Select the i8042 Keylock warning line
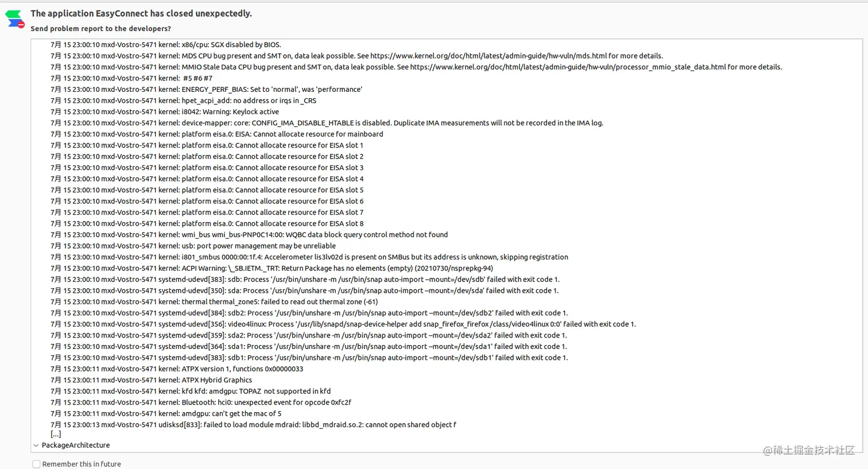The width and height of the screenshot is (868, 469). [x=164, y=111]
